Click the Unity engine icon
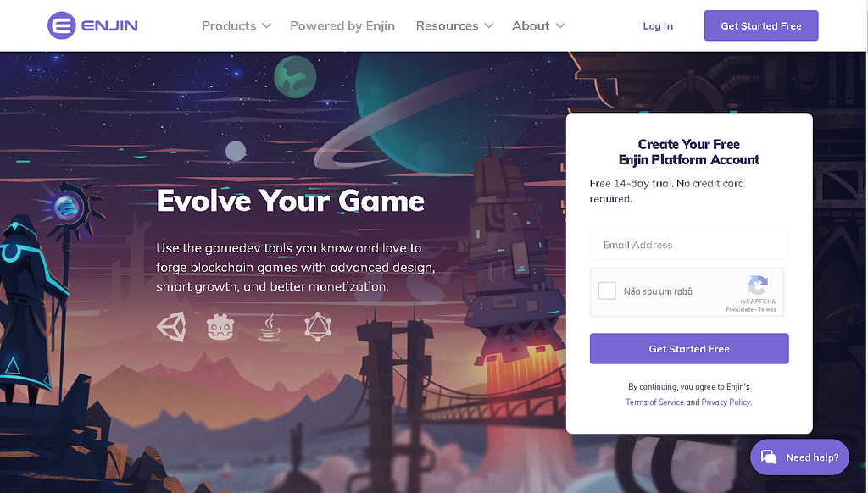868x493 pixels. [171, 326]
